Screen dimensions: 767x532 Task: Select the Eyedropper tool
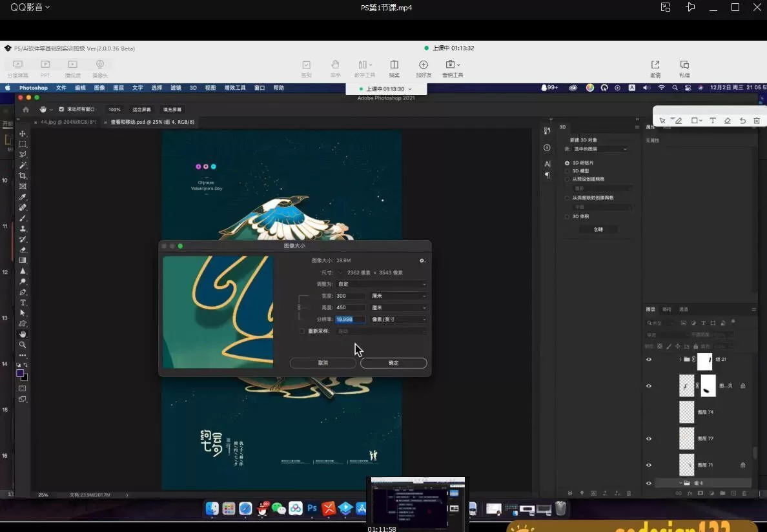click(23, 197)
